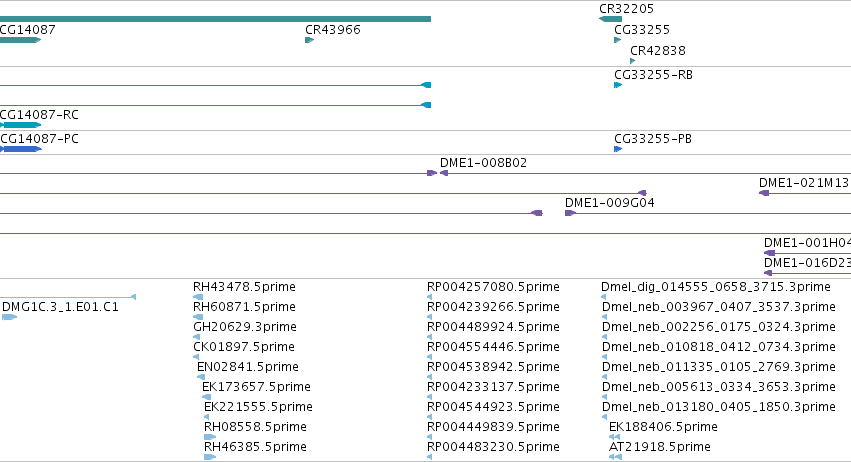Select the AT21918.5prime EST label

[x=659, y=447]
